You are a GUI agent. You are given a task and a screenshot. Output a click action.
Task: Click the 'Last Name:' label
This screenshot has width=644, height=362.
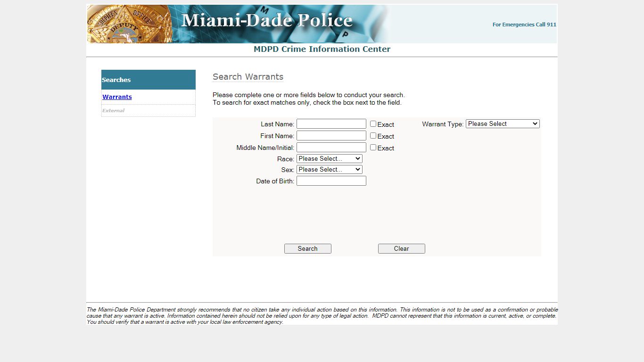tap(277, 124)
